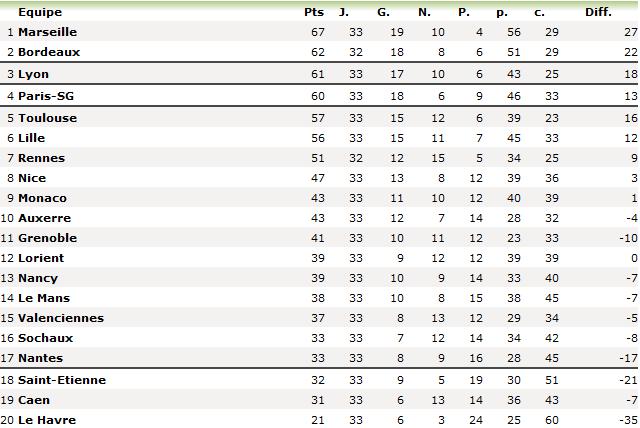
Task: Click Nantes team name
Action: pyautogui.click(x=40, y=358)
